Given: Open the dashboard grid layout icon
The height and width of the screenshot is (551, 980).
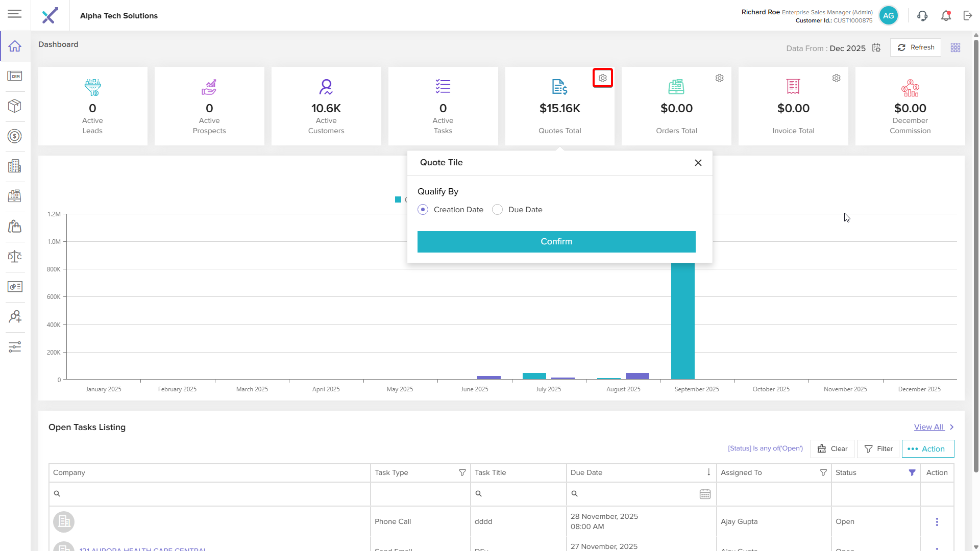Looking at the screenshot, I should click(955, 47).
